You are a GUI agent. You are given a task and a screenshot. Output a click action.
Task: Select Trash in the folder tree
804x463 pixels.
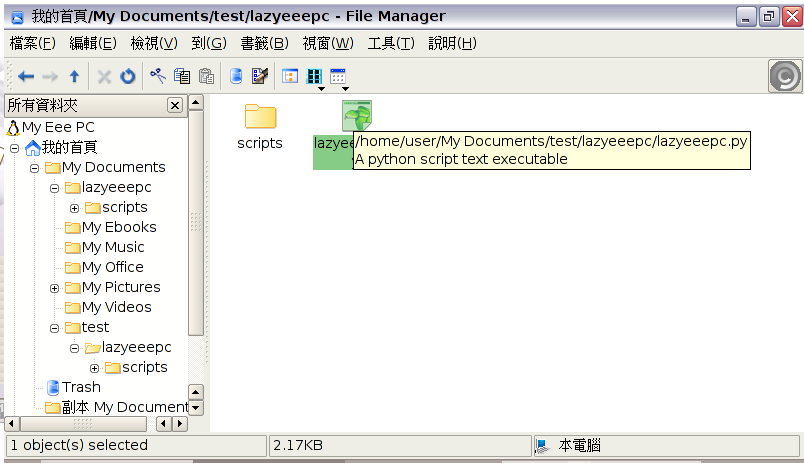[x=81, y=387]
